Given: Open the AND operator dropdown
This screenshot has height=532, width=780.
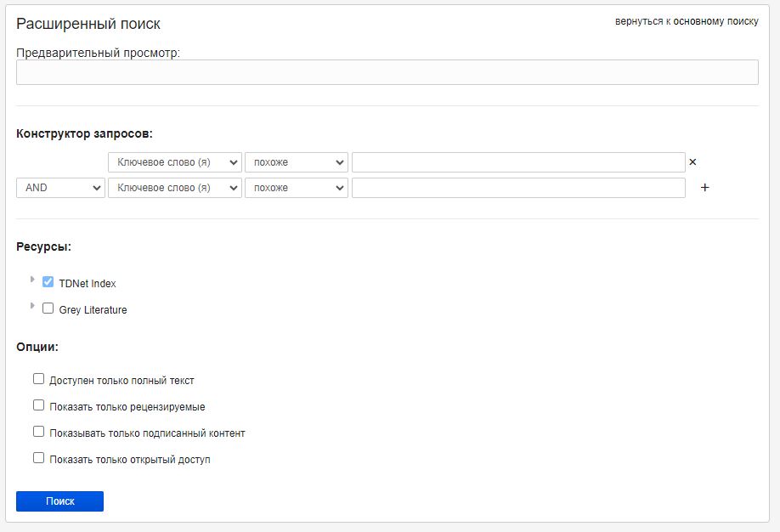Looking at the screenshot, I should pyautogui.click(x=60, y=188).
